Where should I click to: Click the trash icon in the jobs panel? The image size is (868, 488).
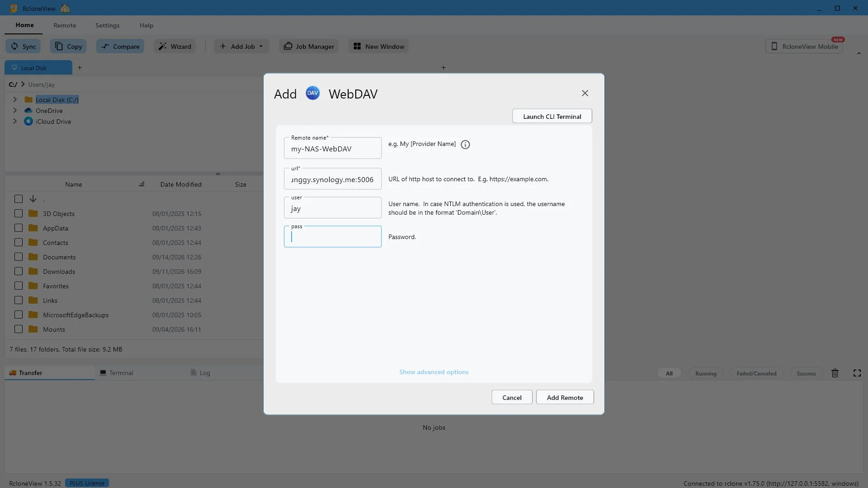click(x=835, y=373)
